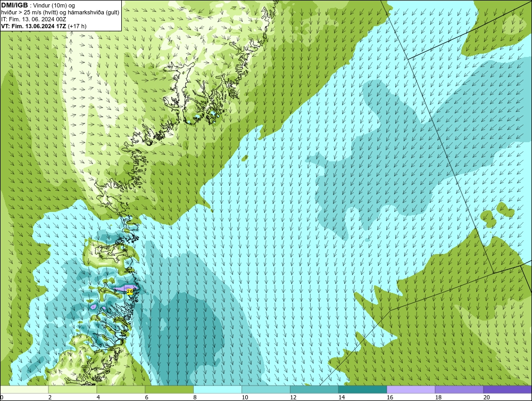Viewport: 532px width, 401px height.
Task: Click the legend label 12
Action: (293, 397)
